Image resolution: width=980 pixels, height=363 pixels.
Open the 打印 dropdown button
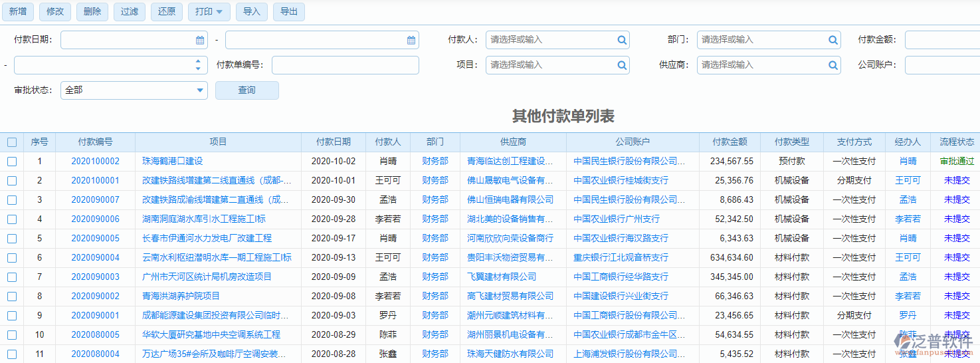(209, 11)
